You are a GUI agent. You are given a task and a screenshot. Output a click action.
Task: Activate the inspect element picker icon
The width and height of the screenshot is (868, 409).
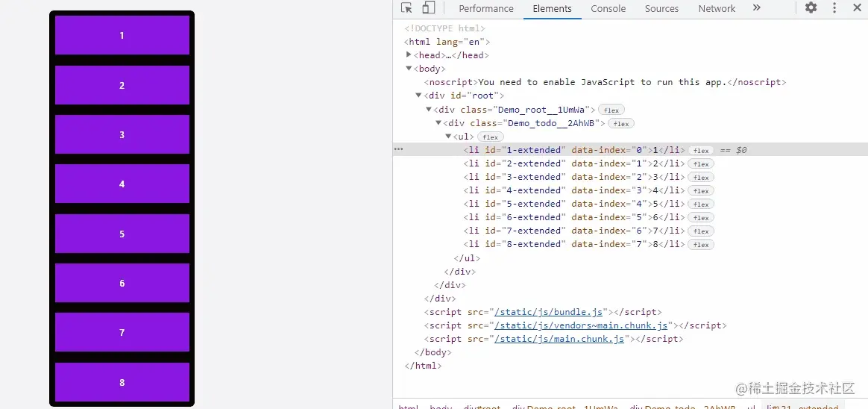(407, 8)
